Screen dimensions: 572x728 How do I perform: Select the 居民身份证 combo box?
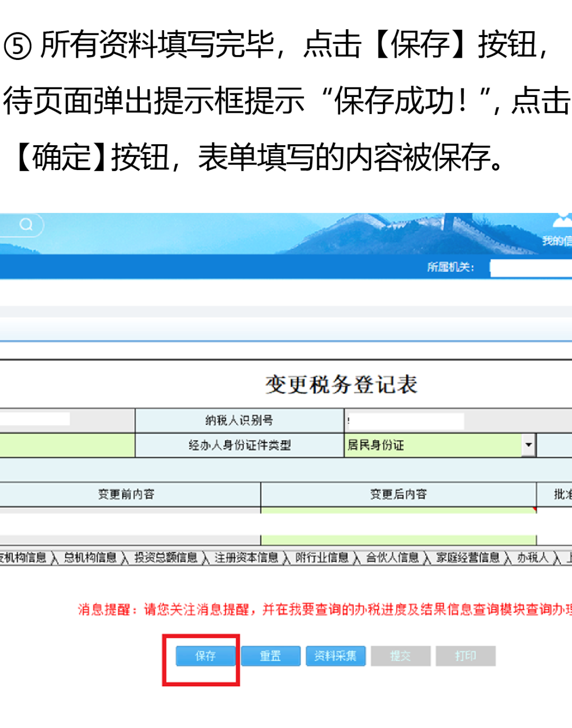pos(433,445)
